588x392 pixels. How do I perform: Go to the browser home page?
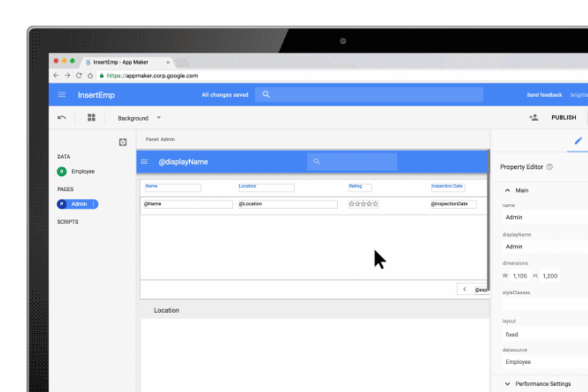point(90,76)
